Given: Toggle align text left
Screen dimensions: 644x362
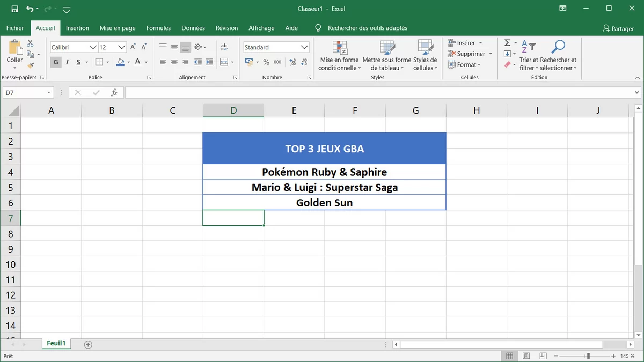Looking at the screenshot, I should point(163,62).
